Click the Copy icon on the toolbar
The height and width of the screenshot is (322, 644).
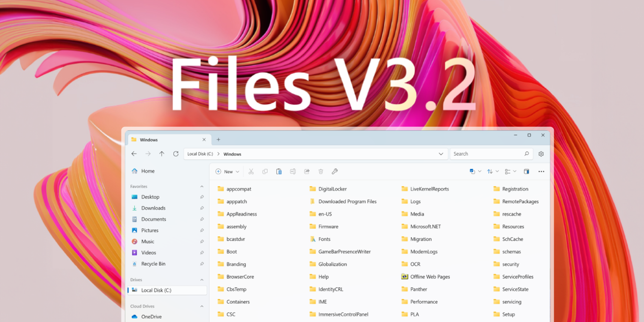[265, 171]
